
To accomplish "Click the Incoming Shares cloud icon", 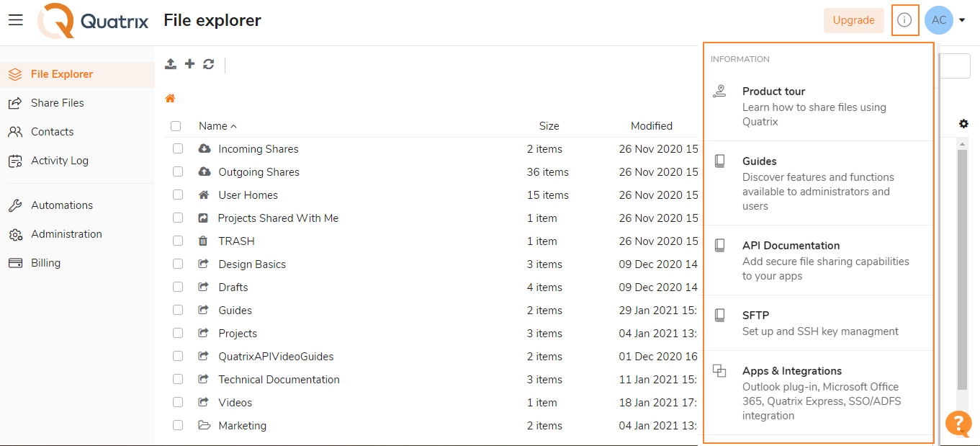I will [204, 149].
